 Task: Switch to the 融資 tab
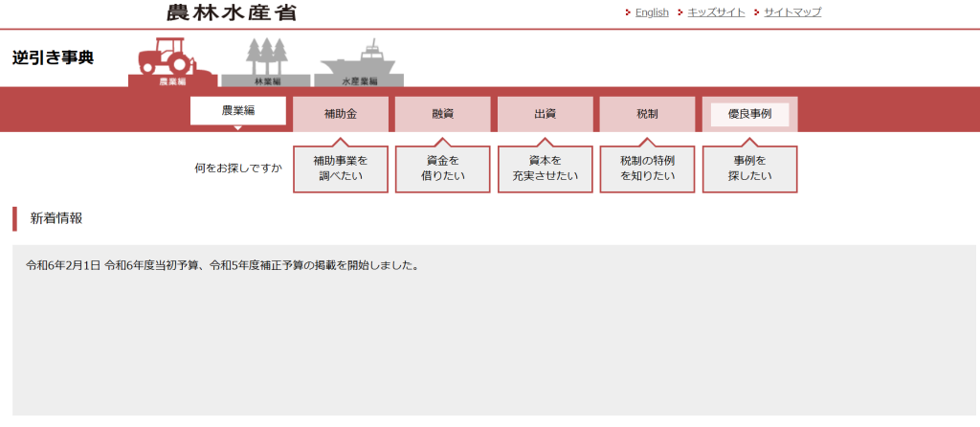(442, 114)
